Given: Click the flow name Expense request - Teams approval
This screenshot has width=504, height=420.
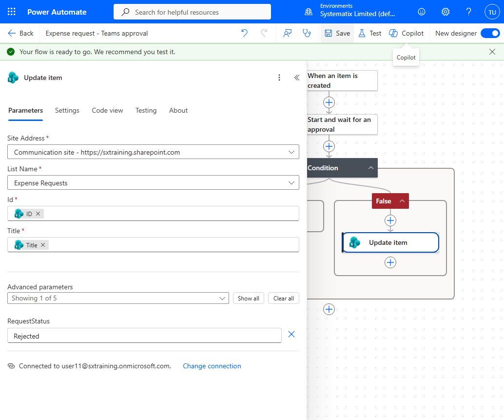Looking at the screenshot, I should pyautogui.click(x=97, y=33).
